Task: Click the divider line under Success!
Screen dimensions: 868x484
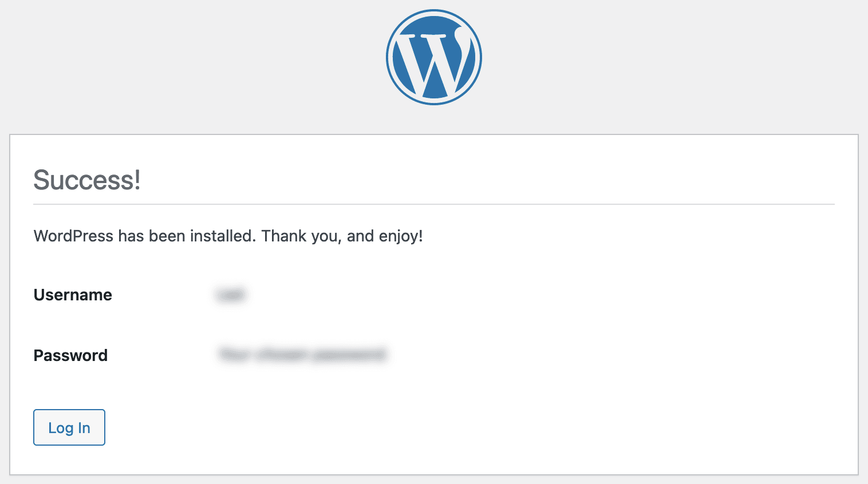Action: [433, 203]
